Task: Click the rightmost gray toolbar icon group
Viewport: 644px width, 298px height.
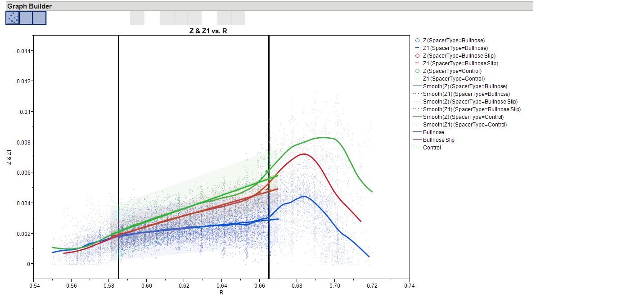Action: click(x=232, y=18)
